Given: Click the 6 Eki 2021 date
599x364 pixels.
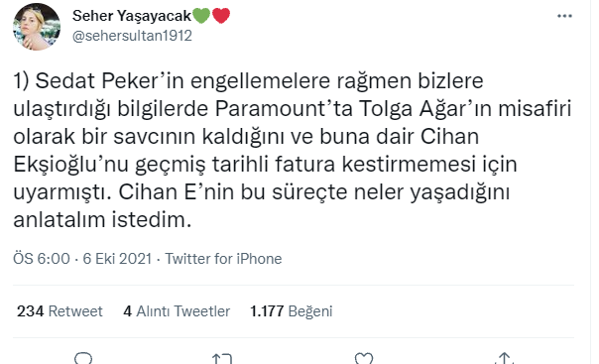Looking at the screenshot, I should coord(117,259).
